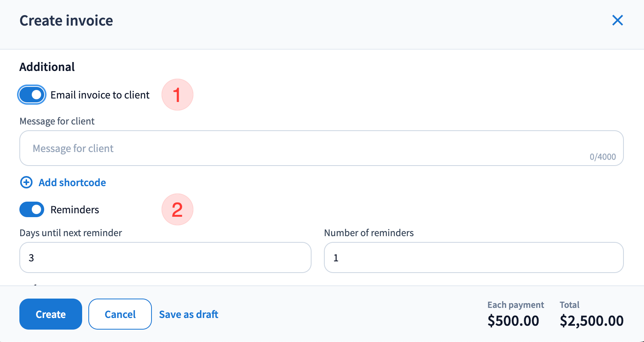Click the Additional section heading

click(47, 67)
